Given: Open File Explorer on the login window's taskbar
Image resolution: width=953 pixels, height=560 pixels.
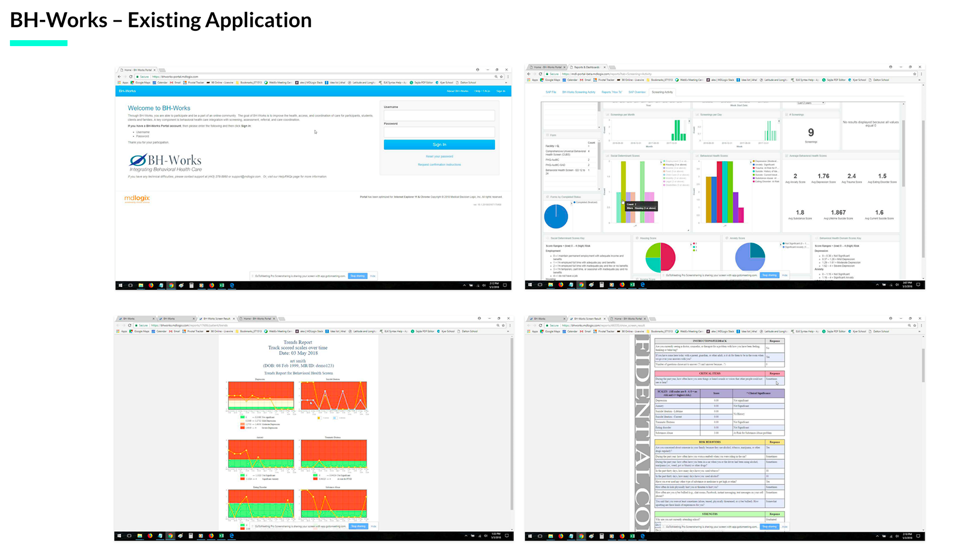Looking at the screenshot, I should pos(140,285).
